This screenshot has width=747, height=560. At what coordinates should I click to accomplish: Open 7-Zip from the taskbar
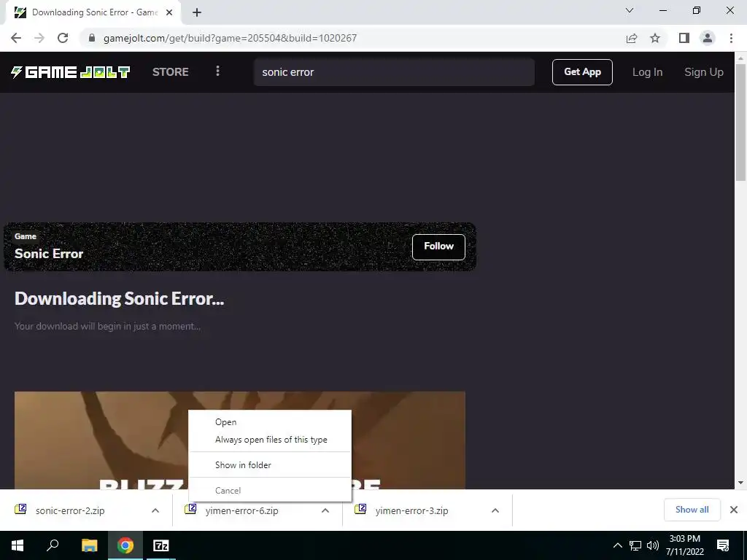[x=161, y=545]
